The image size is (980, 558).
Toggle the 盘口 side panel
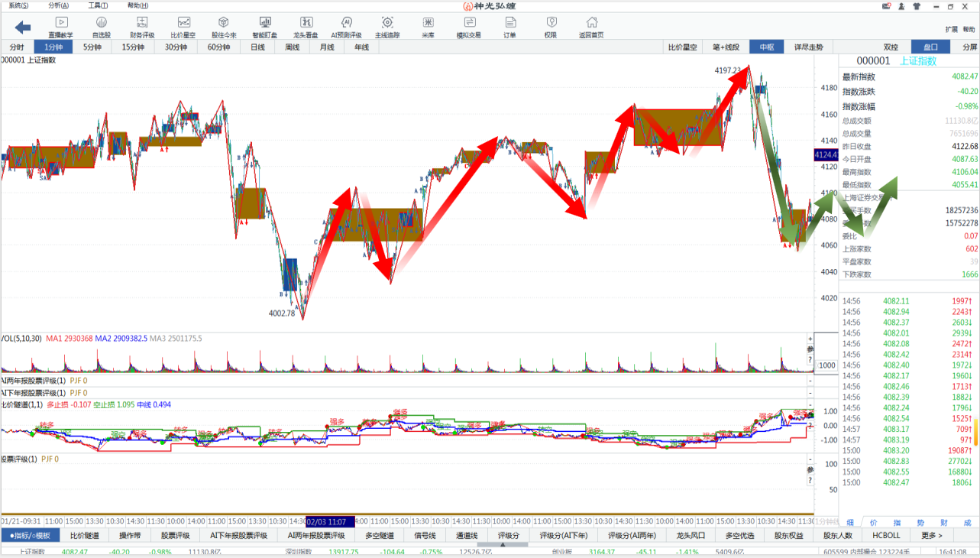point(930,47)
